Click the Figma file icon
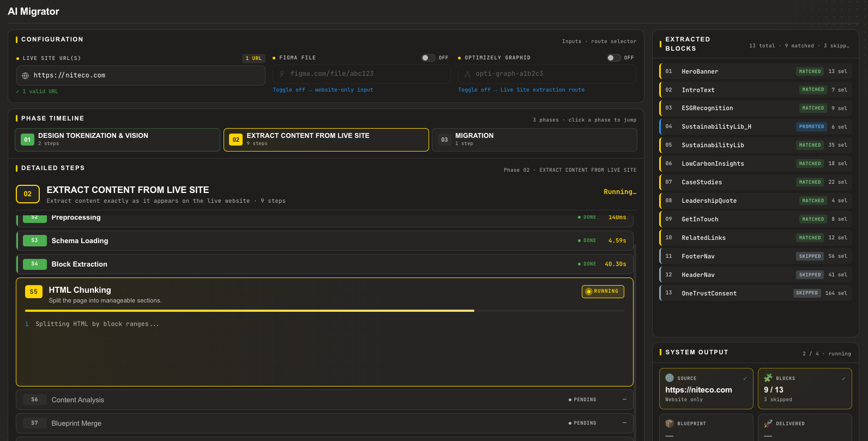868x441 pixels. coord(282,74)
